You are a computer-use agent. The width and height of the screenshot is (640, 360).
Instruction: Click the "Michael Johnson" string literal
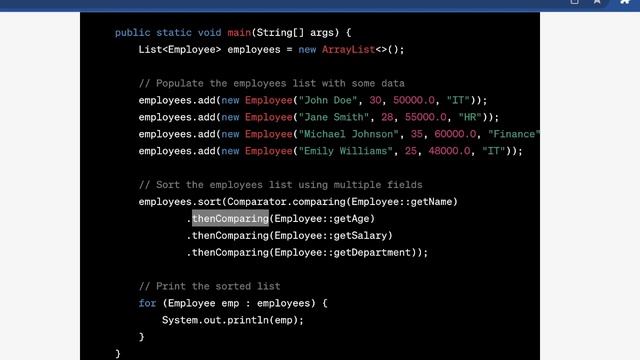[349, 134]
